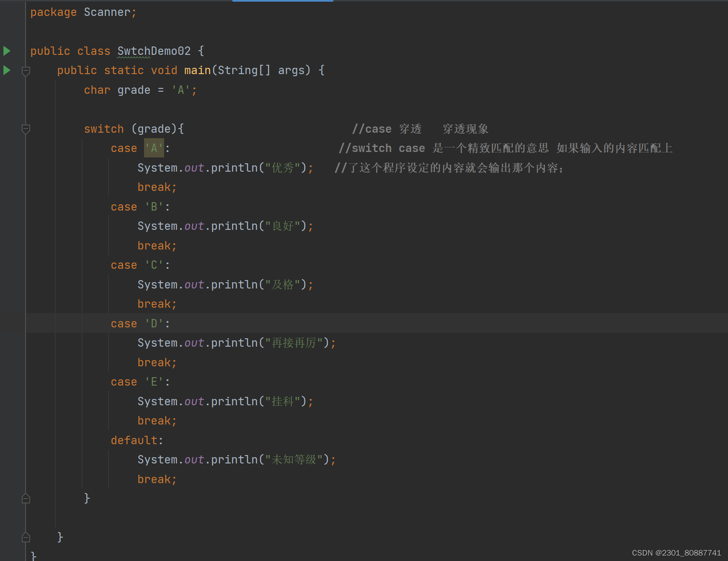Screen dimensions: 728x561
Task: Select the switch keyword
Action: tap(103, 129)
